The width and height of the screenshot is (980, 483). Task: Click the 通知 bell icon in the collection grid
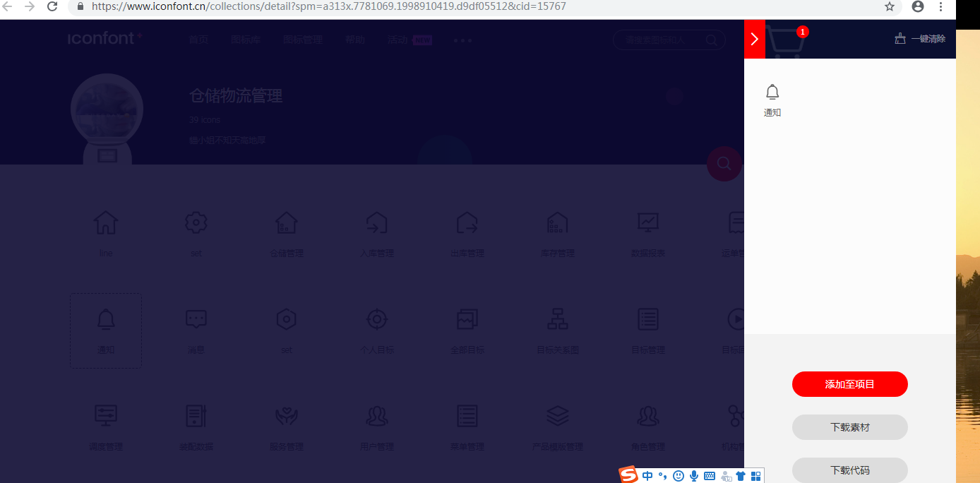(105, 319)
